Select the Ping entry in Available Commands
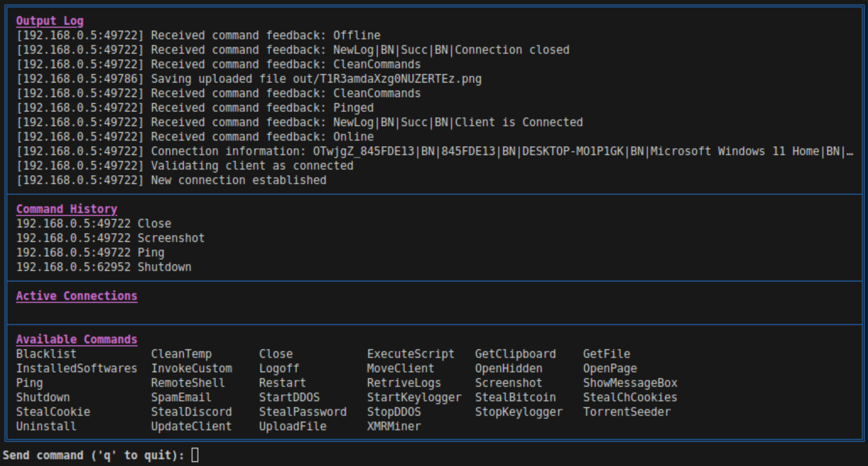Viewport: 868px width, 466px height. tap(30, 383)
